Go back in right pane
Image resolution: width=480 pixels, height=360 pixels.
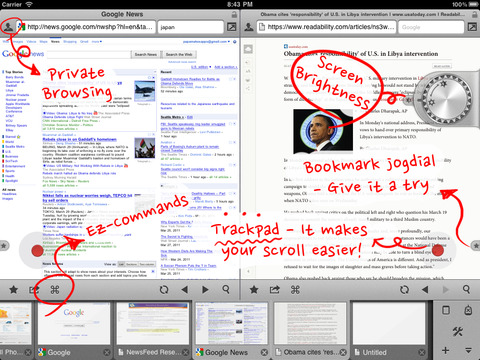click(x=425, y=289)
